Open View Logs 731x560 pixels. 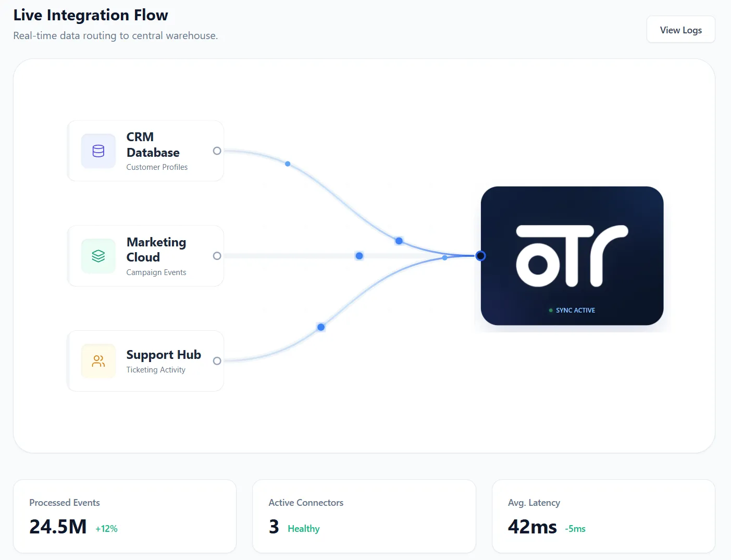pos(680,30)
